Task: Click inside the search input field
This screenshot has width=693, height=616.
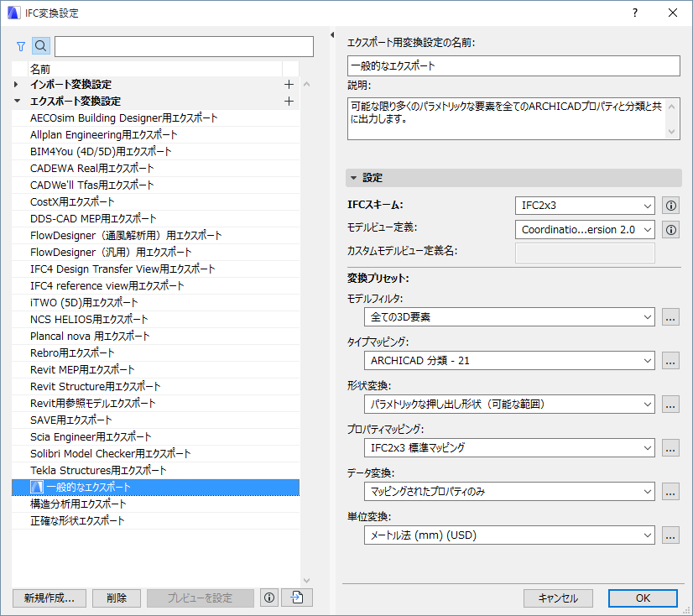Action: point(183,45)
